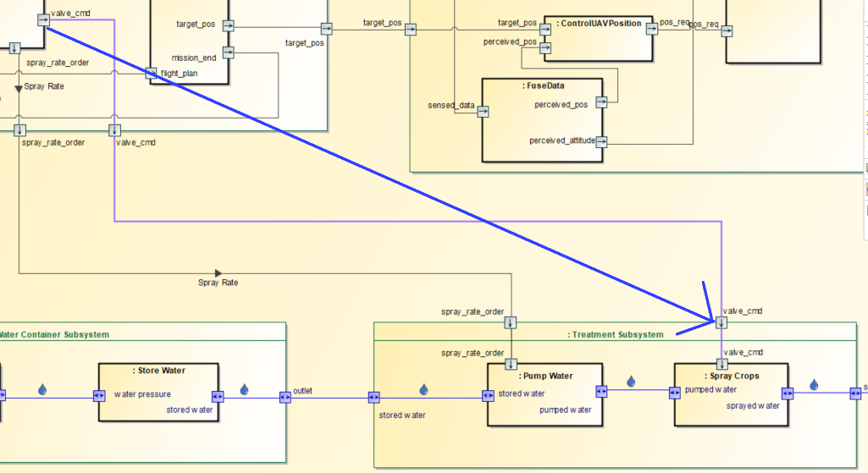Select flight_plan port on the block
This screenshot has width=868, height=473.
pos(151,73)
